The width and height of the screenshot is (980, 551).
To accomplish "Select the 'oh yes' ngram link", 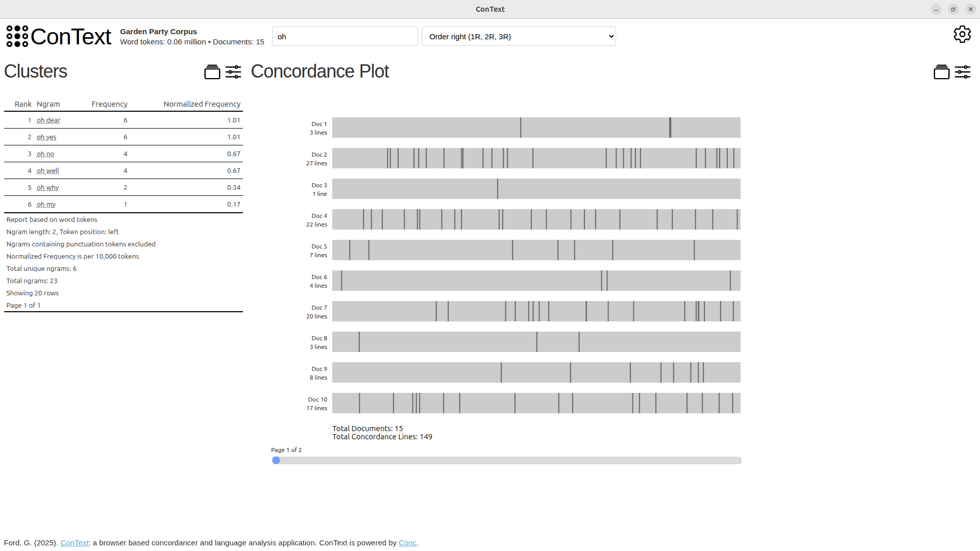I will click(46, 137).
